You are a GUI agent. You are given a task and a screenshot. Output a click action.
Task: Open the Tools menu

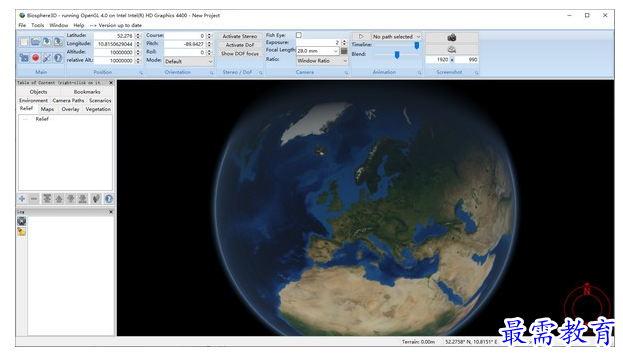point(38,25)
